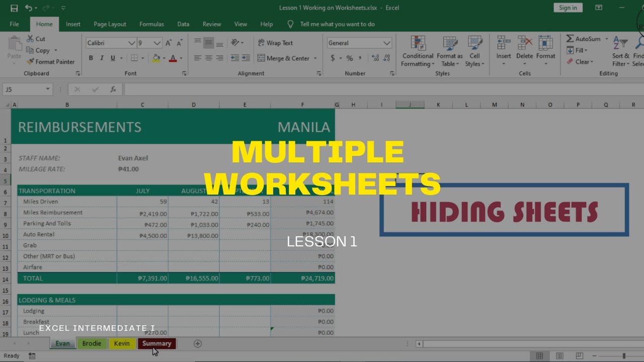The width and height of the screenshot is (644, 362).
Task: Open the font size dropdown
Action: 157,43
